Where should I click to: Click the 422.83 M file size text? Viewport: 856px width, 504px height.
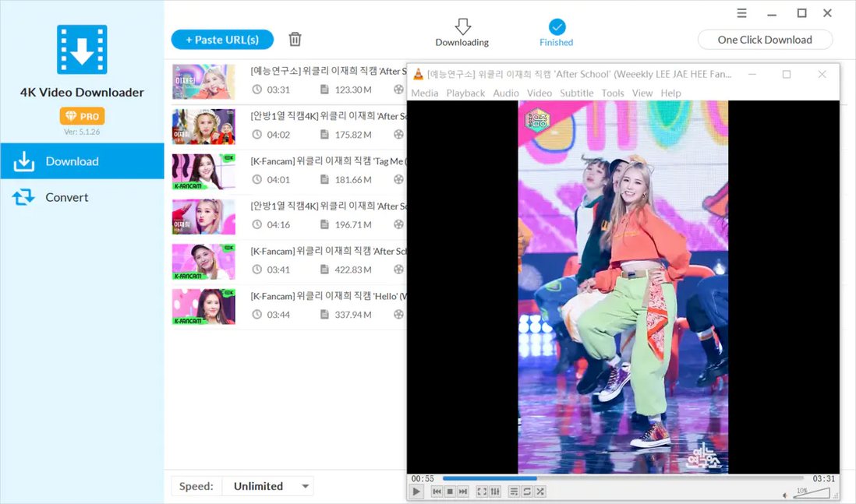point(353,270)
